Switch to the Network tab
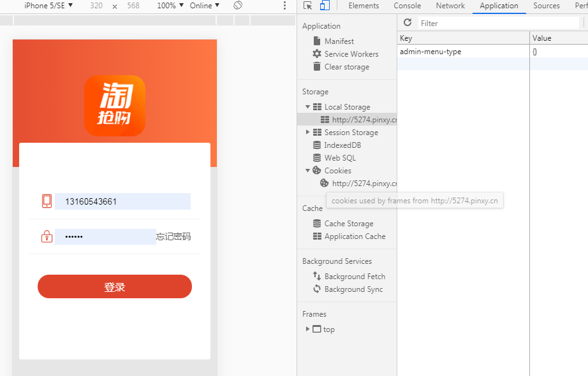 click(x=450, y=6)
